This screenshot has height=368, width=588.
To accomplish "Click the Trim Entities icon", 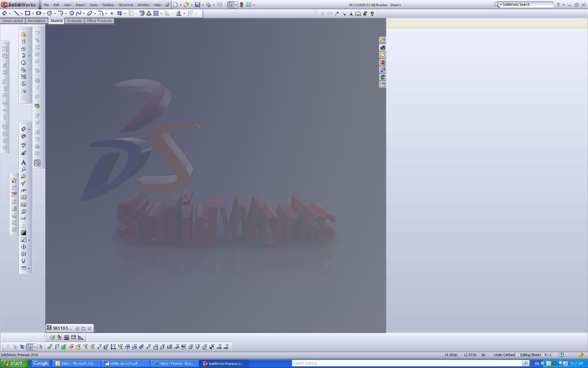I will coord(119,13).
